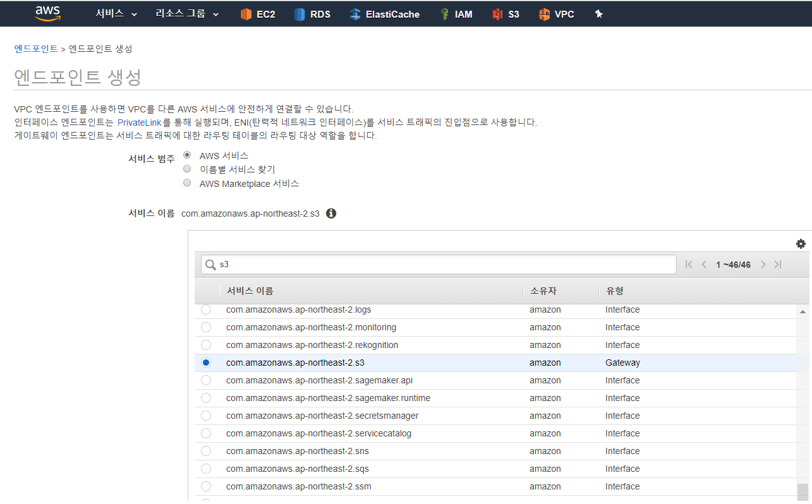
Task: Click the s3 search filter field
Action: point(439,265)
